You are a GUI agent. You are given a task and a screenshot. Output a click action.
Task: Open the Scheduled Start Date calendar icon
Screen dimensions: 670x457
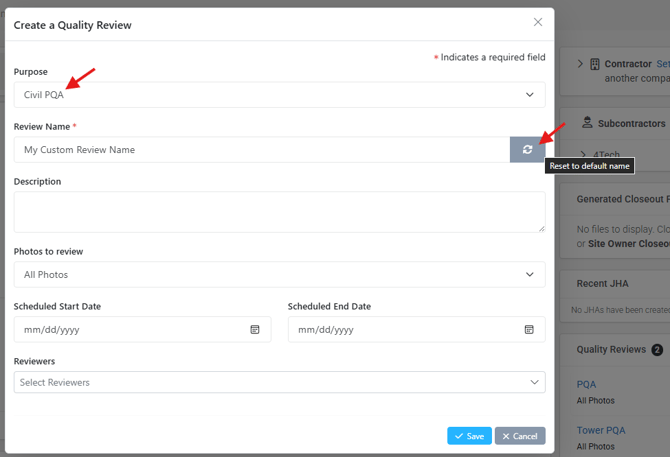255,329
